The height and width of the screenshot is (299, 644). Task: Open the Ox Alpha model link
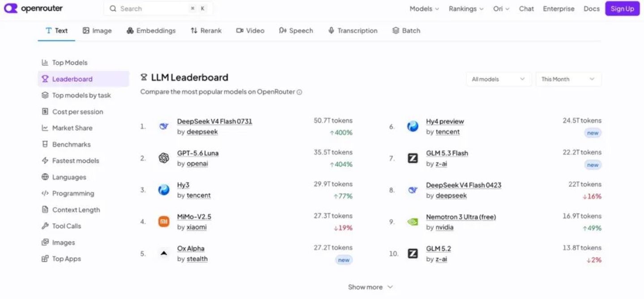(191, 248)
